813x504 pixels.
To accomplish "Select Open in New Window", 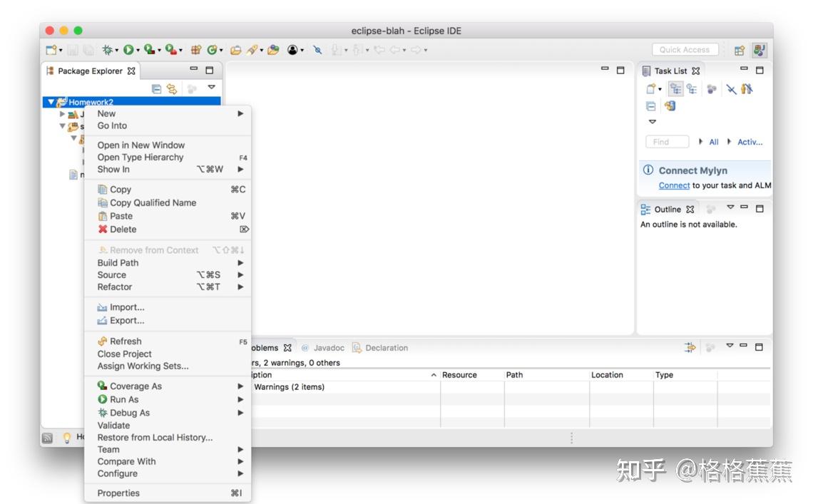I will (x=168, y=145).
